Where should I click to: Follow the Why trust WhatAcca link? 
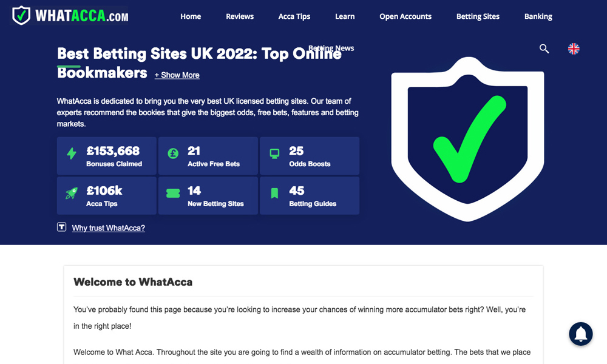[108, 228]
